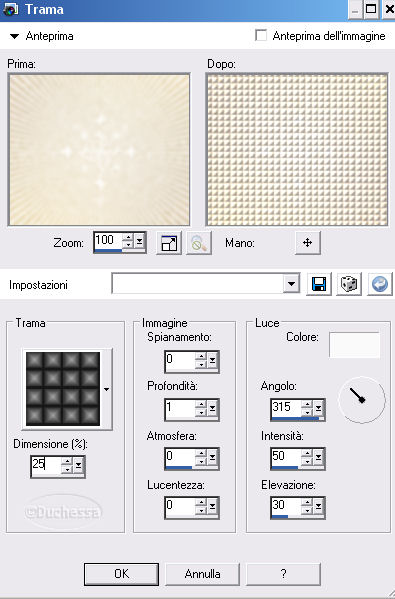Click the Angolo light direction dial
The image size is (395, 599).
361,400
